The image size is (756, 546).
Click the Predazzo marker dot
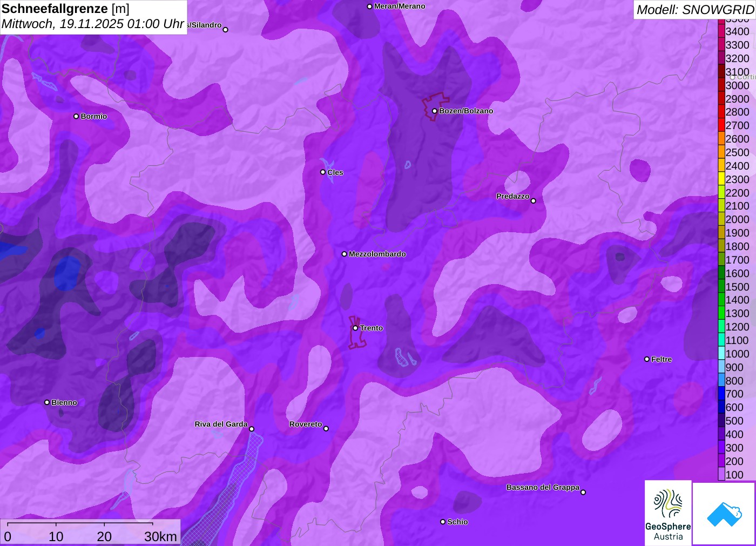tap(534, 201)
